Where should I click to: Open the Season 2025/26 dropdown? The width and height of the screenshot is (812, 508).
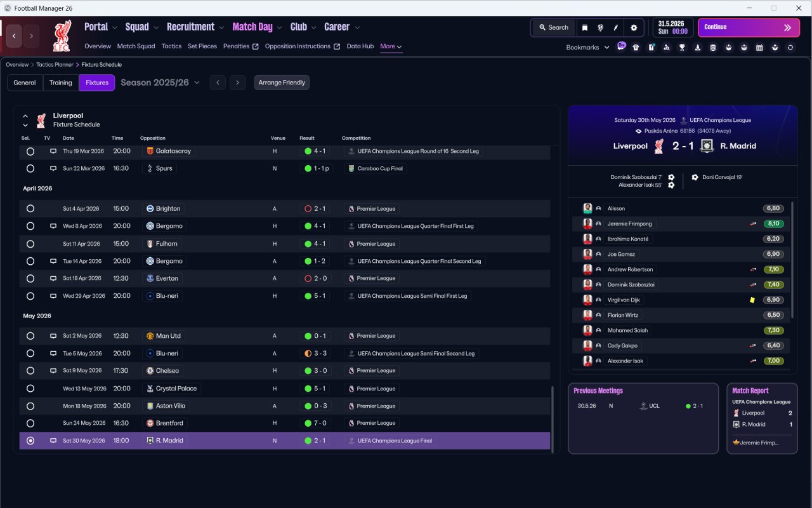(x=160, y=83)
